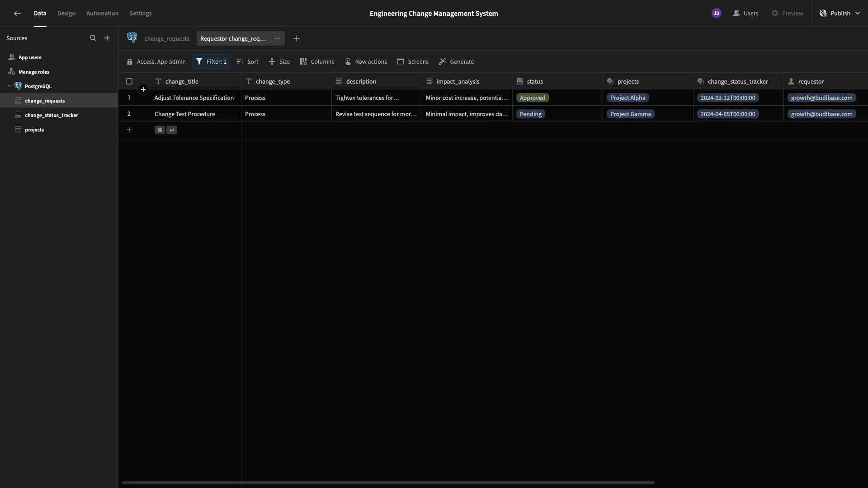This screenshot has height=488, width=868.
Task: Collapse the PostgreSQL source chevron
Action: [9, 86]
